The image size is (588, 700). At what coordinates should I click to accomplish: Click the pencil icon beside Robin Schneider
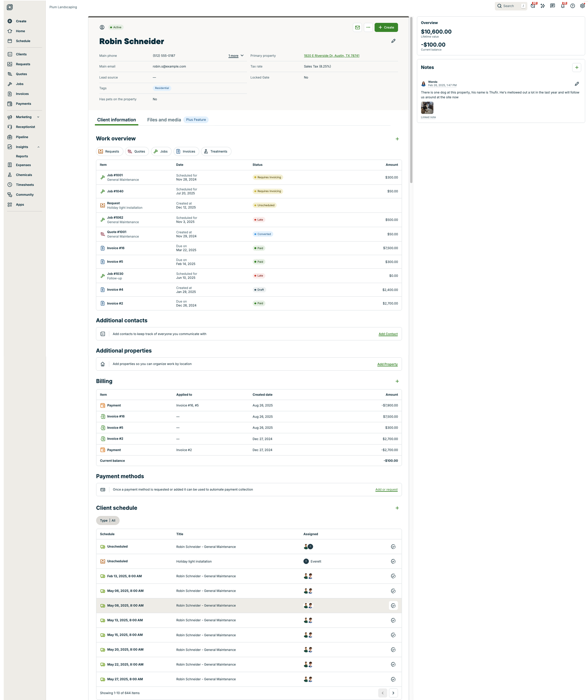(x=393, y=41)
